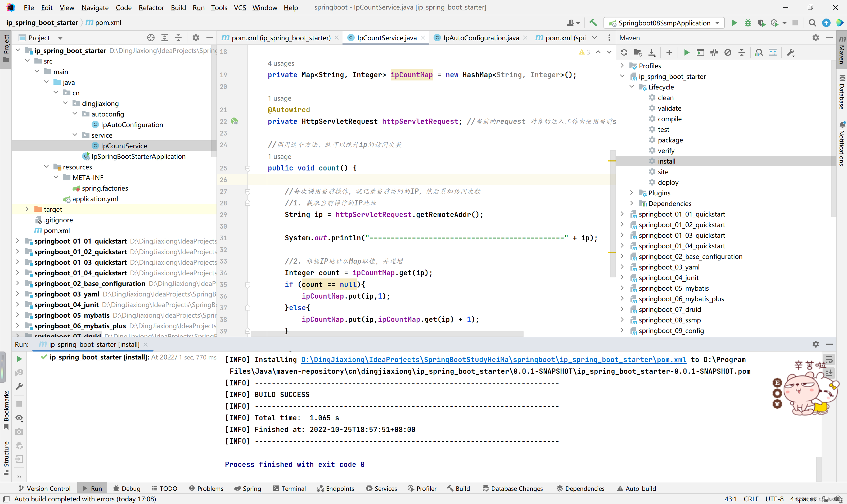Screen dimensions: 847x504
Task: Open Maven settings wrench icon
Action: point(790,53)
